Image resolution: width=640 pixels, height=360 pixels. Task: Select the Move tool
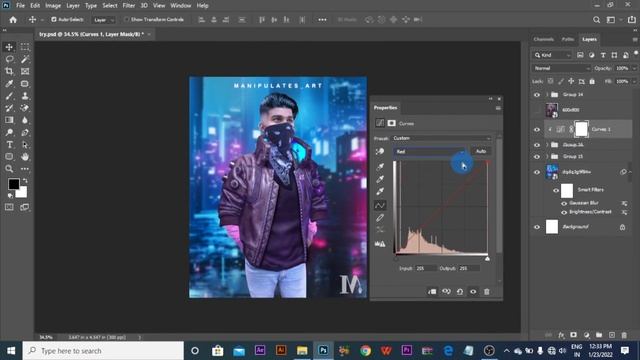[x=9, y=47]
